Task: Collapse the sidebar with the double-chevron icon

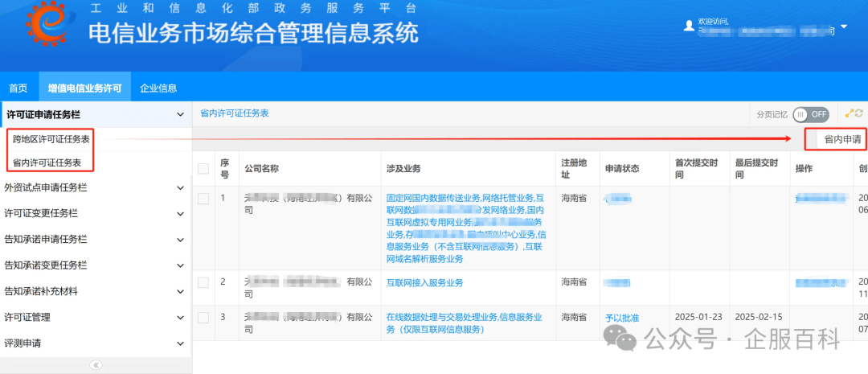Action: point(96,365)
